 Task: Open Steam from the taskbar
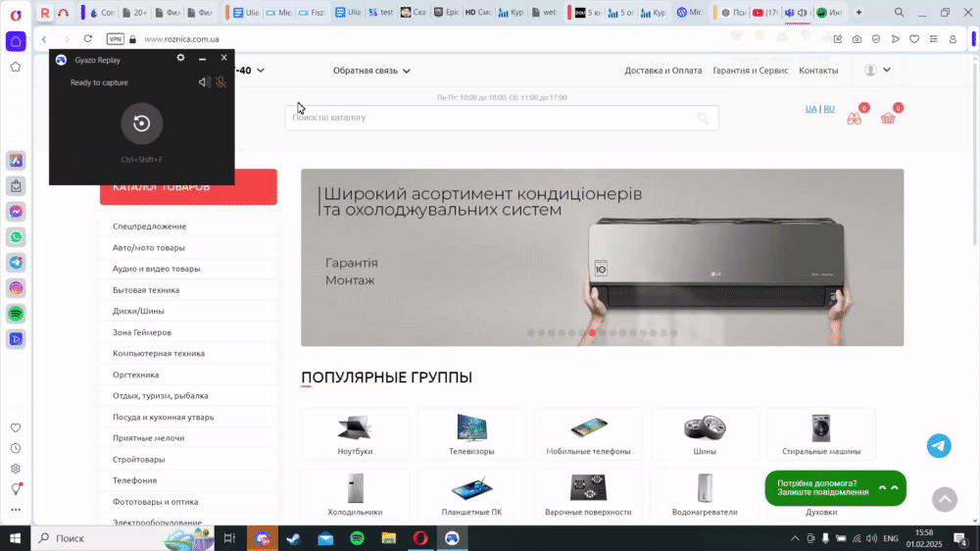tap(293, 538)
